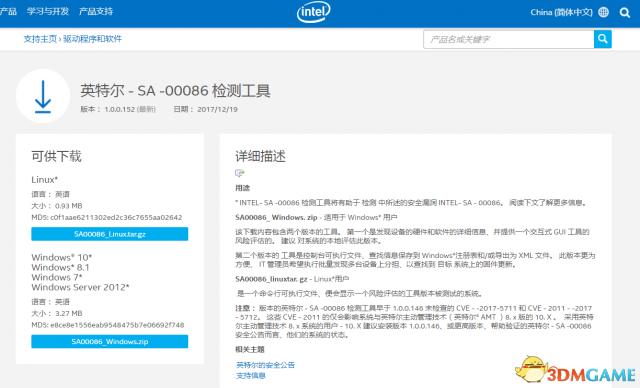
Task: Click the Windows Server 2012* label
Action: [x=80, y=287]
